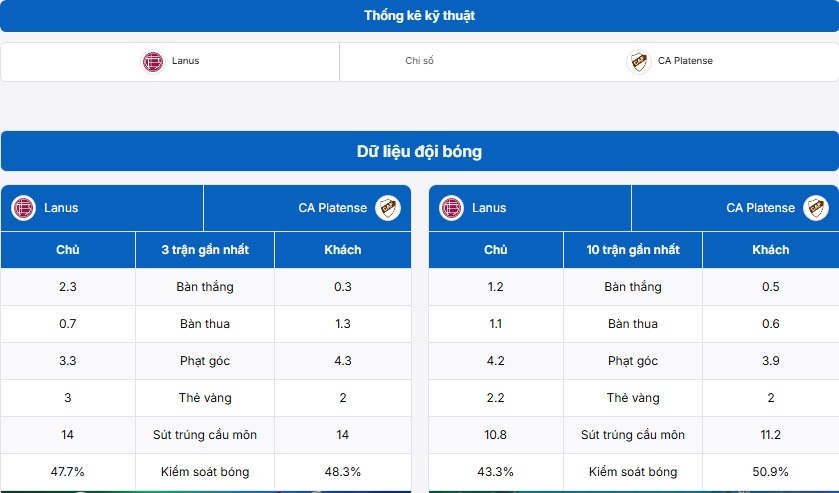
Task: Click CA Platense crest in the 3 trận gần nhất table
Action: (x=387, y=208)
